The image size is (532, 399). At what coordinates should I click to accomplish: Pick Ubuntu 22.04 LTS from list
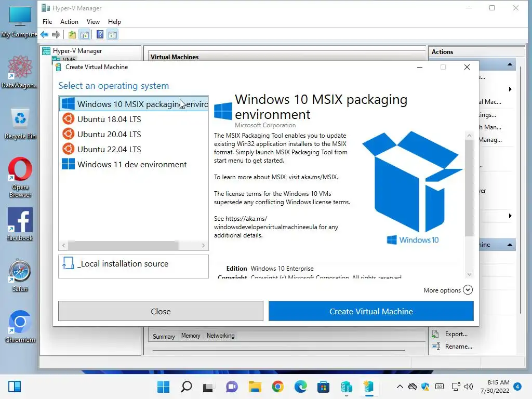click(x=109, y=149)
